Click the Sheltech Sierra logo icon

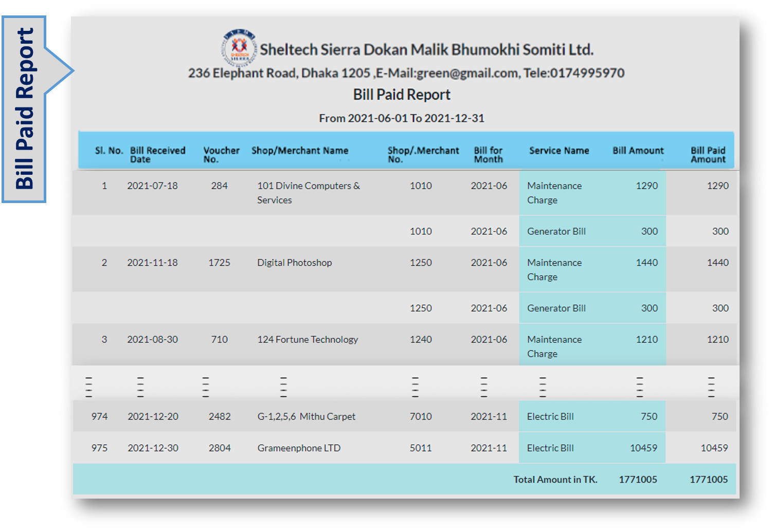point(239,48)
